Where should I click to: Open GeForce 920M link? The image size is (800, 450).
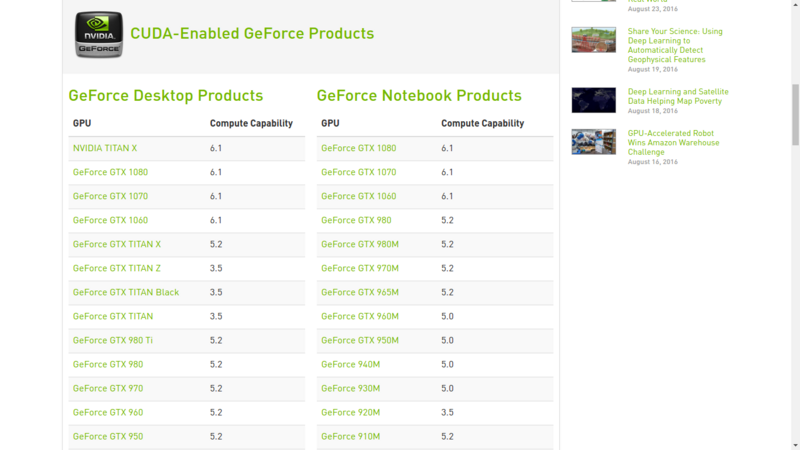pos(351,412)
